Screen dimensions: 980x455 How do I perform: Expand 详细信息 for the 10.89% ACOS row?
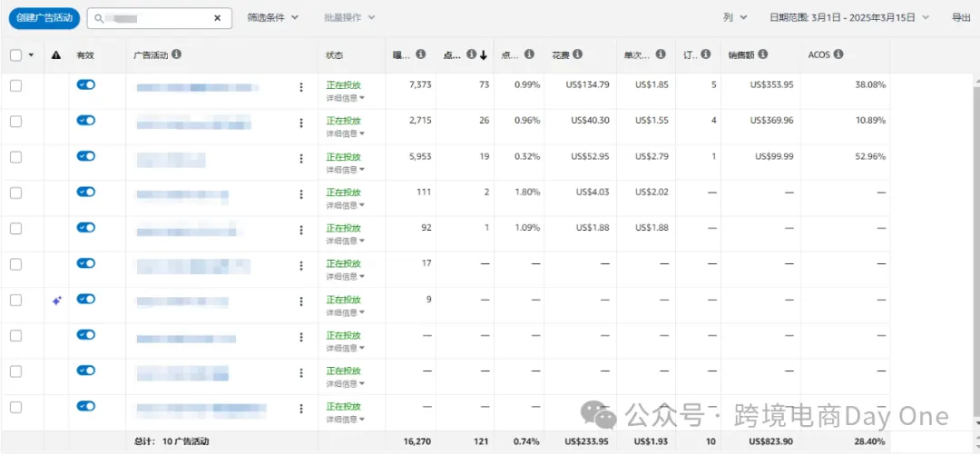pos(345,134)
